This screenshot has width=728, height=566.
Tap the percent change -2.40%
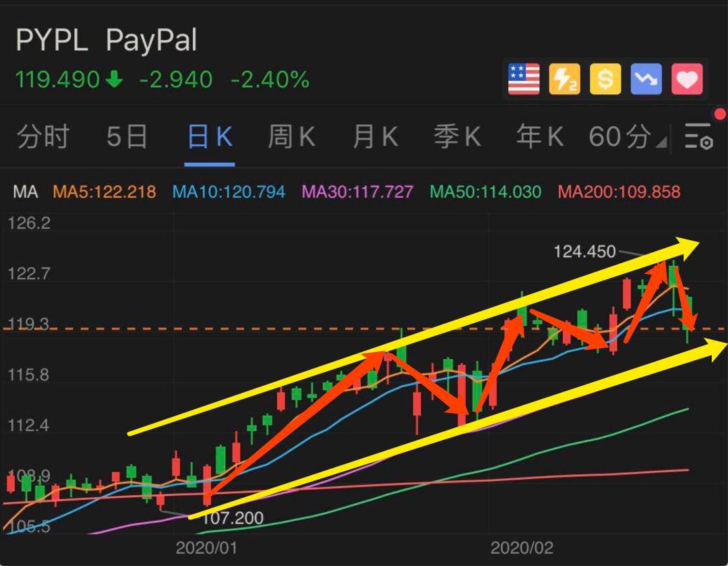coord(270,80)
